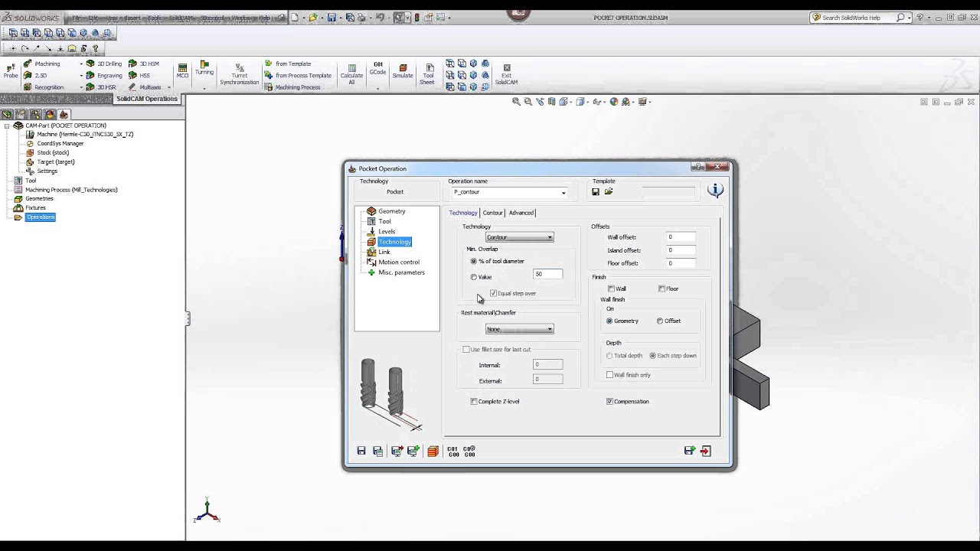The image size is (980, 551).
Task: Select the % of tool diameter radio button
Action: coord(474,262)
